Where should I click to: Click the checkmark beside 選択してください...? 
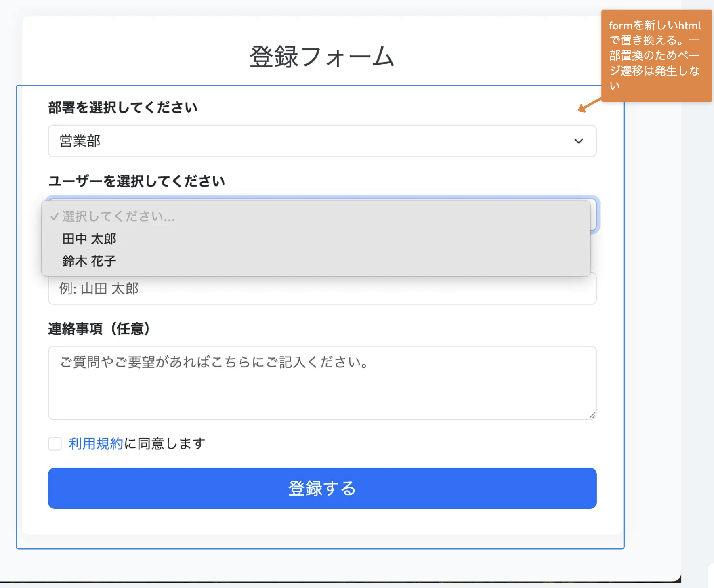[54, 217]
